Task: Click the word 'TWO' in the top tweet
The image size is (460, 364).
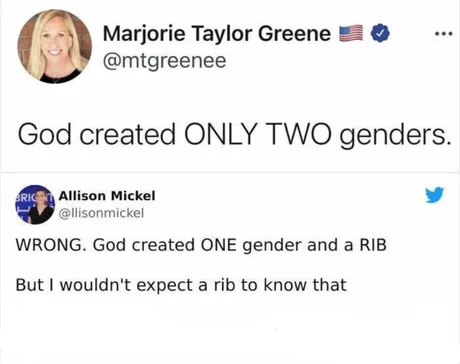Action: [298, 133]
